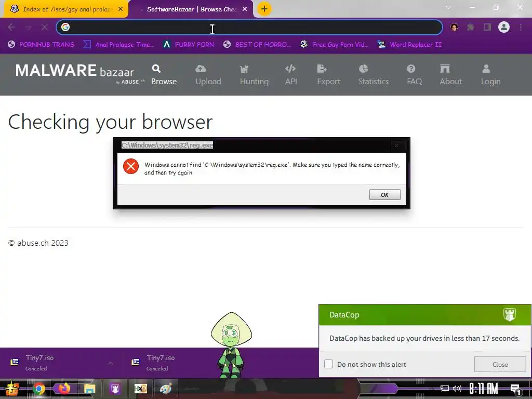The width and height of the screenshot is (532, 399).
Task: Click the '© abuse.ch 2023' footer text
Action: (38, 243)
